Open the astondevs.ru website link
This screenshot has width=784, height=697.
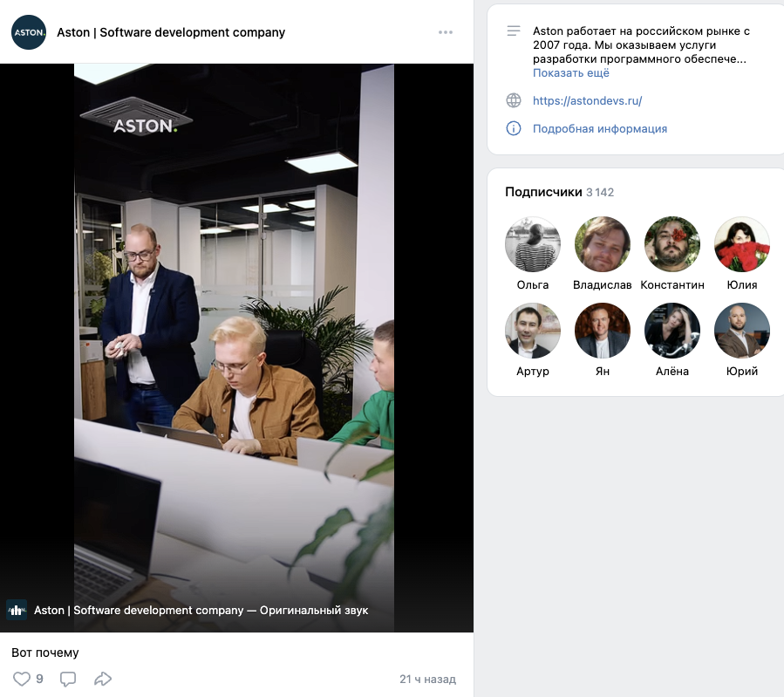(587, 100)
